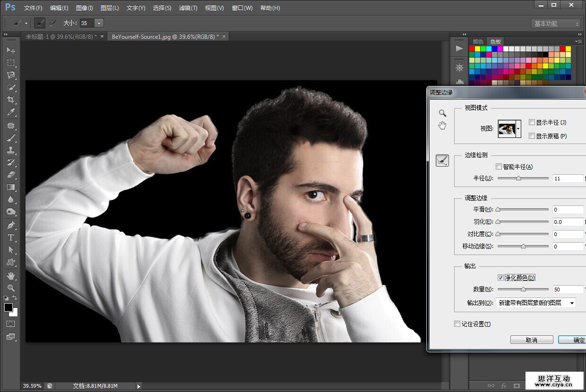This screenshot has height=392, width=586.
Task: Enable the 显示半径 (J) checkbox
Action: (532, 122)
